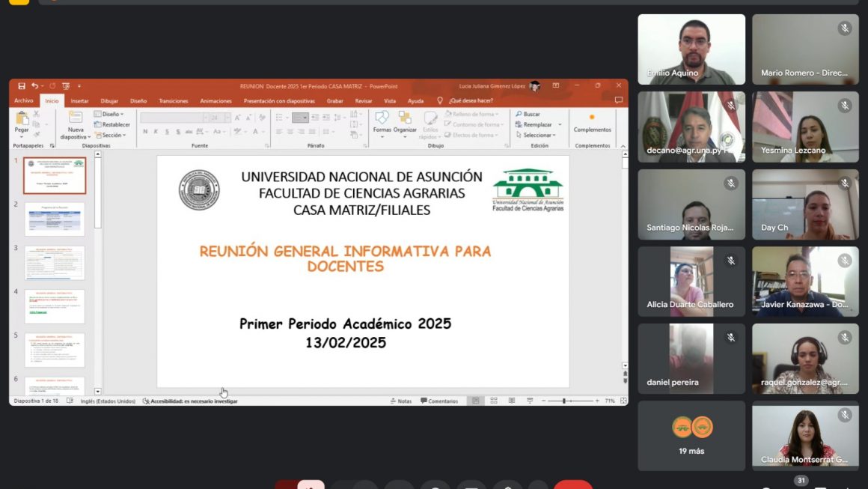
Task: Click the Save icon in the title bar
Action: click(22, 86)
